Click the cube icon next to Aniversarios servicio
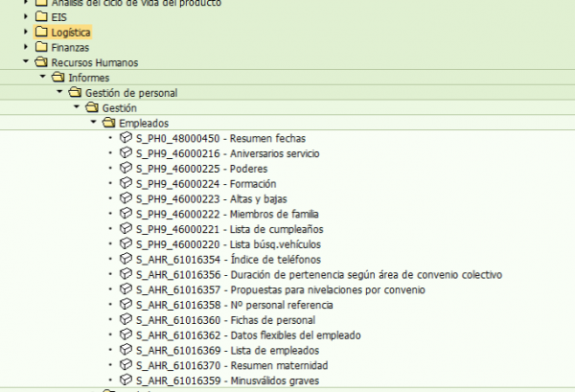This screenshot has width=575, height=392. [x=125, y=153]
